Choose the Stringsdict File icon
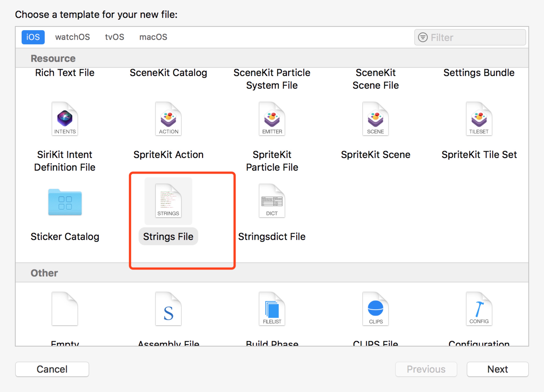 [272, 201]
